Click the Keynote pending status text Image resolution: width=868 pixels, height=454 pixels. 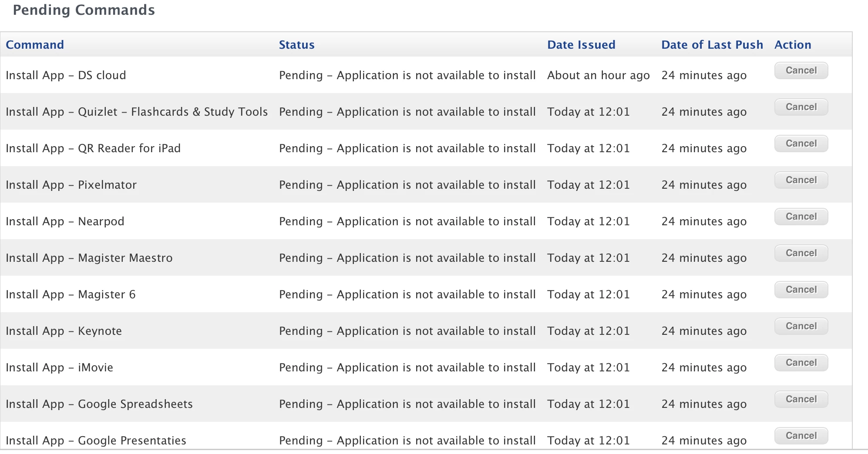[407, 331]
